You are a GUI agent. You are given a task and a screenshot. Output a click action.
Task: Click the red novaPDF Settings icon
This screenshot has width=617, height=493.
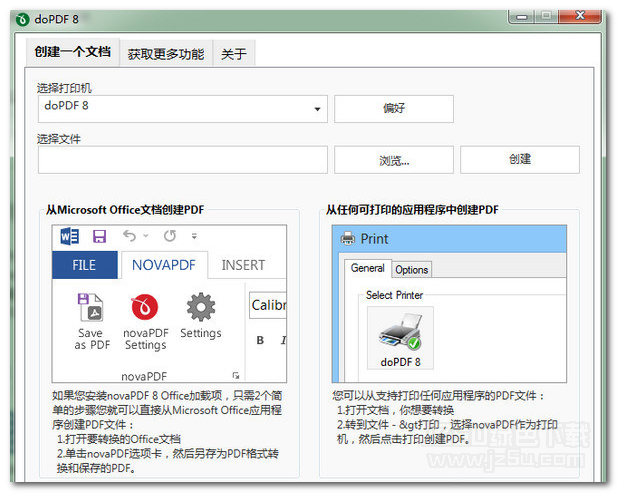point(145,307)
